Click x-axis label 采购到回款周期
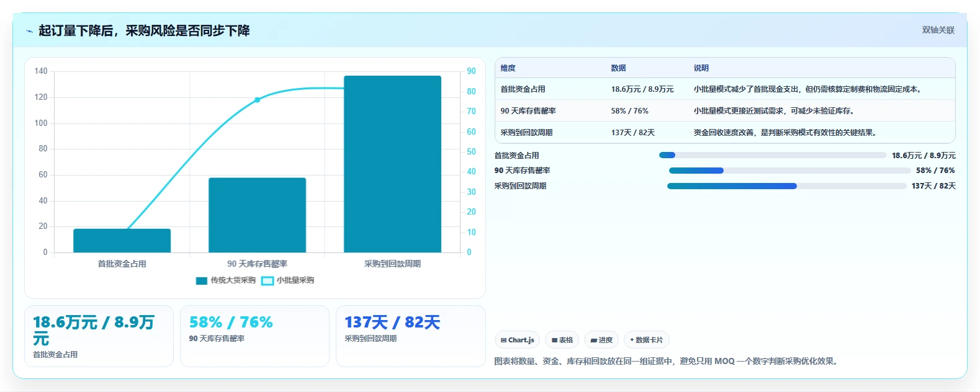This screenshot has height=392, width=980. (x=392, y=264)
